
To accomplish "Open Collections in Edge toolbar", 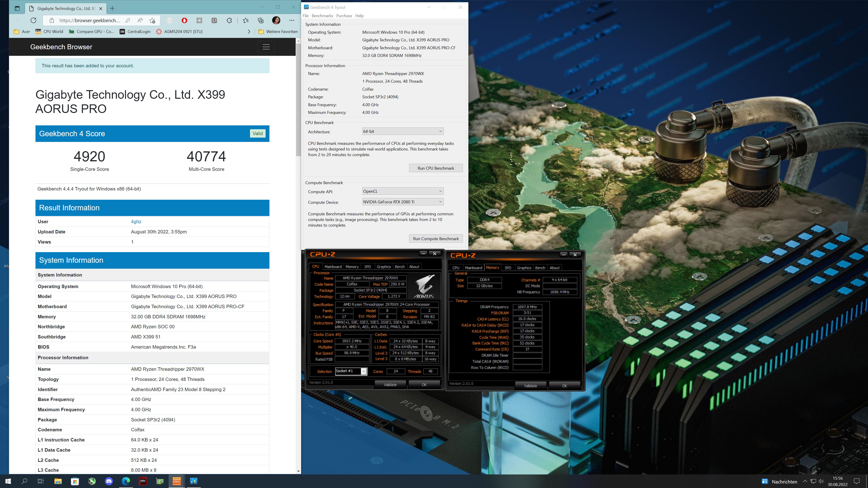I will click(261, 21).
